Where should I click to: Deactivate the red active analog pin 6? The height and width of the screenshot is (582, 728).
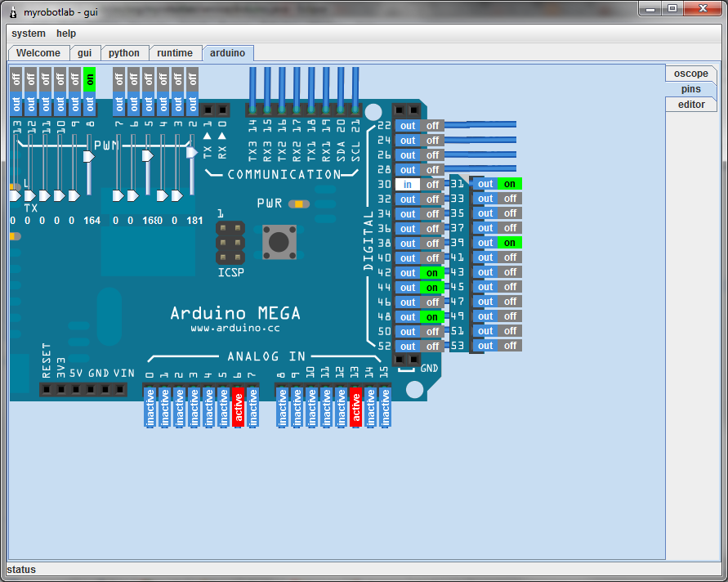tap(239, 407)
